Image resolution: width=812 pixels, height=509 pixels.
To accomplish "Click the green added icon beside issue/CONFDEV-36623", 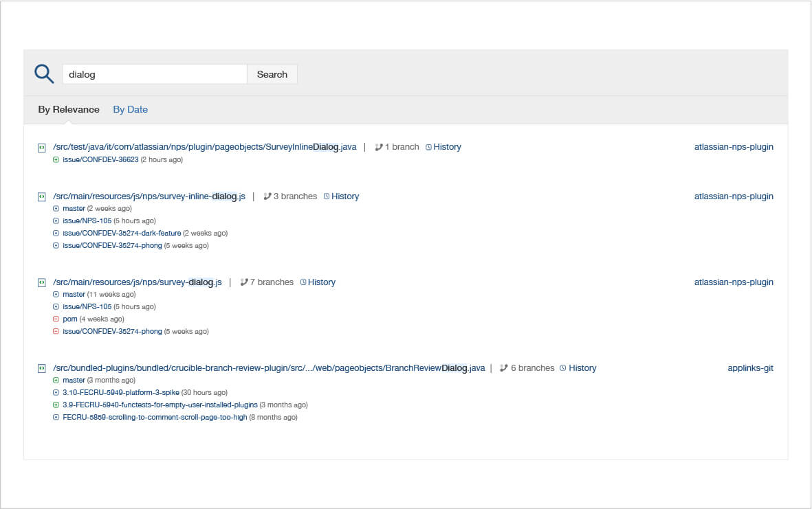I will 56,160.
